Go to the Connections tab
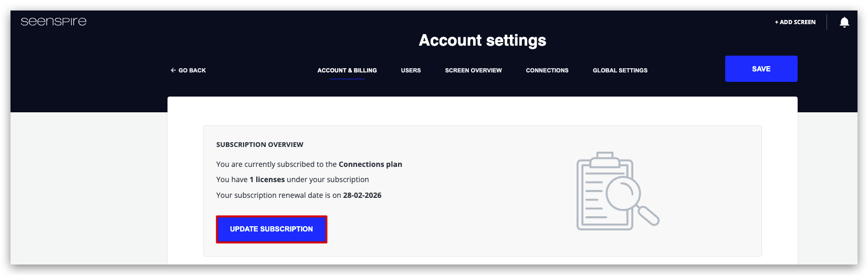This screenshot has height=275, width=868. click(547, 70)
